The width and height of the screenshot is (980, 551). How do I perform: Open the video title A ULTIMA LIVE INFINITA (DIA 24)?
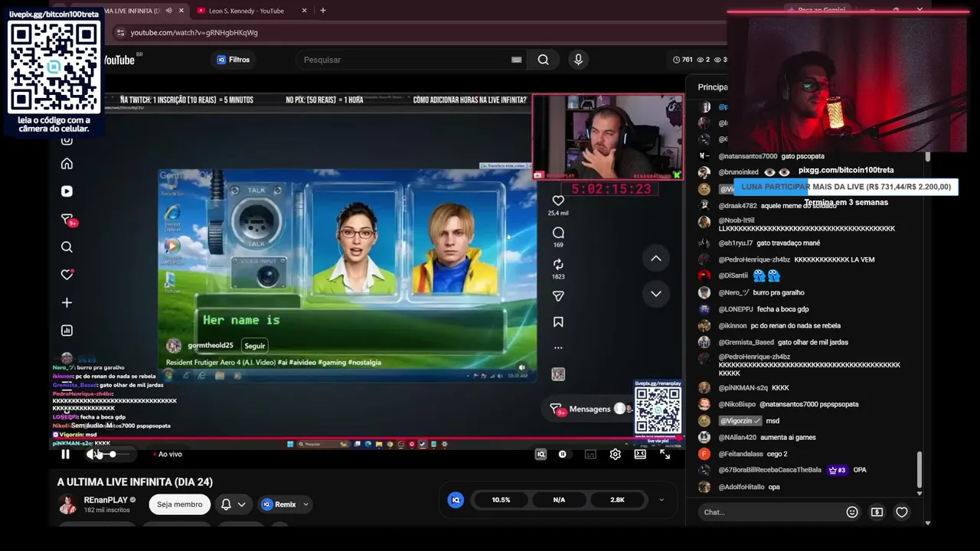pyautogui.click(x=135, y=482)
